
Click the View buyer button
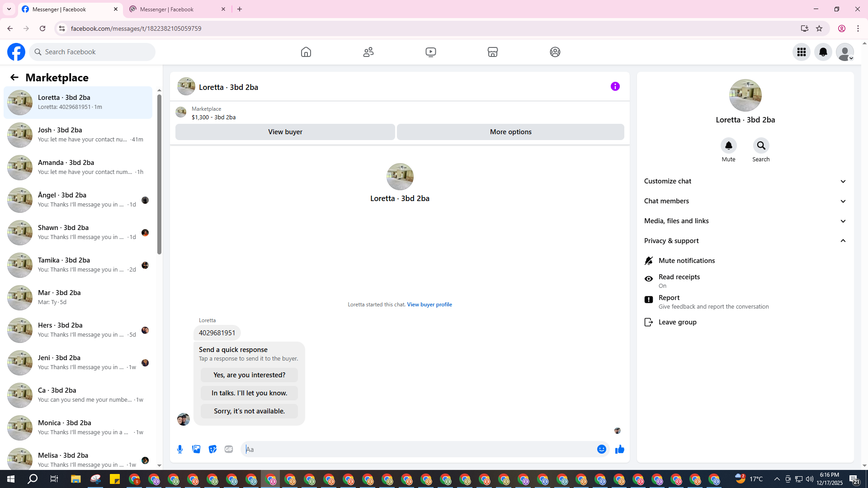tap(285, 132)
